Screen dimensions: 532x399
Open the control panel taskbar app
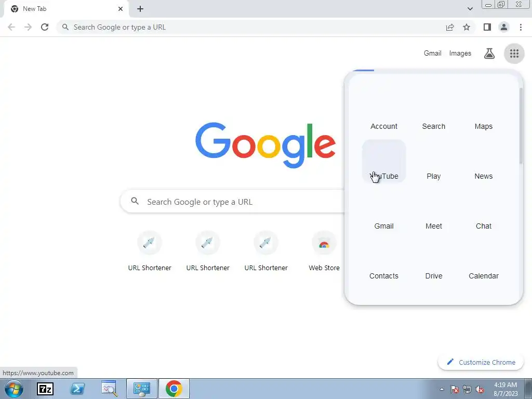142,389
